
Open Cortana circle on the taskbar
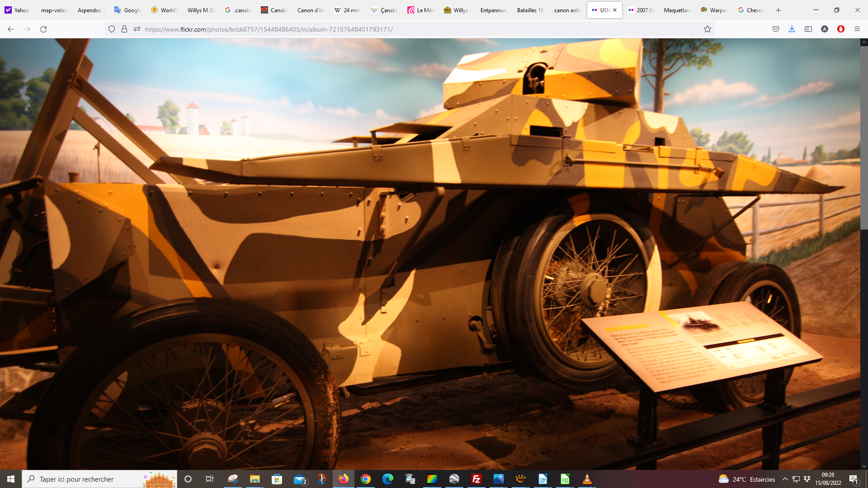click(188, 479)
